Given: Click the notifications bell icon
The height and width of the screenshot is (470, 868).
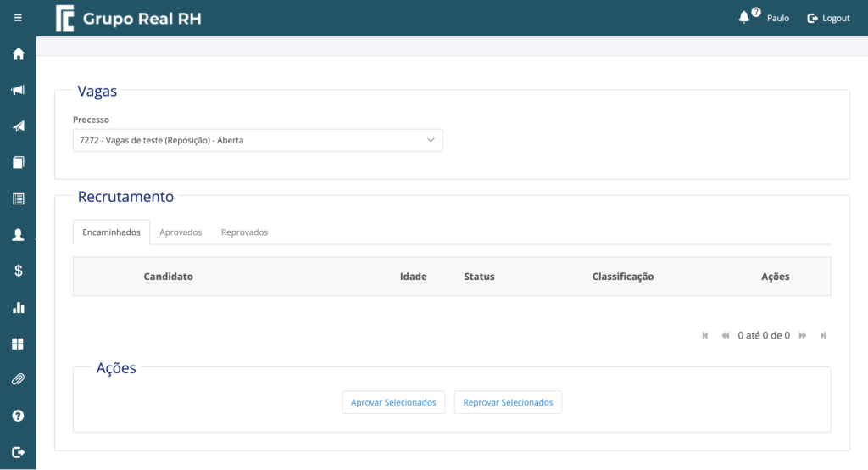Looking at the screenshot, I should point(744,18).
